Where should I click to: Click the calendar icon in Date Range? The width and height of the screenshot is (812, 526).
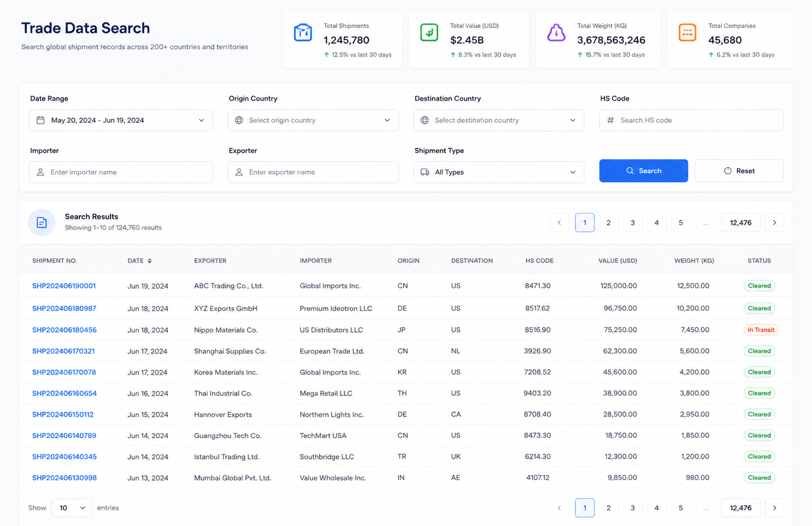click(x=40, y=120)
